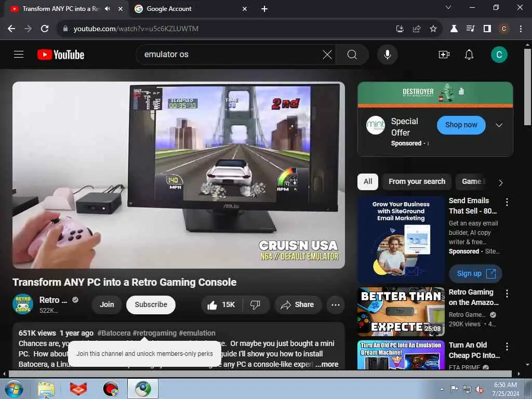Screen dimensions: 532x399
Task: Open options for Turn An Old Cheap PC video
Action: pos(507,347)
